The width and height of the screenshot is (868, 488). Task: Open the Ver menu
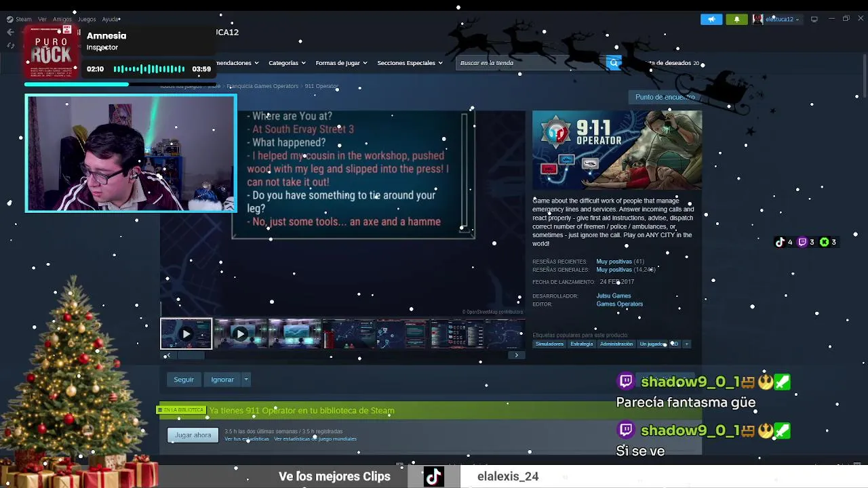point(43,19)
